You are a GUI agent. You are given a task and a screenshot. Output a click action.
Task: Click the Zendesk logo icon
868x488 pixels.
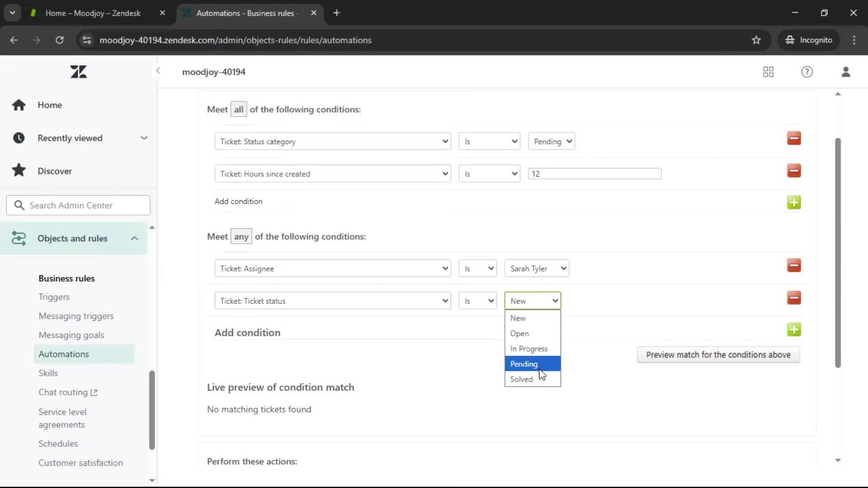coord(78,72)
